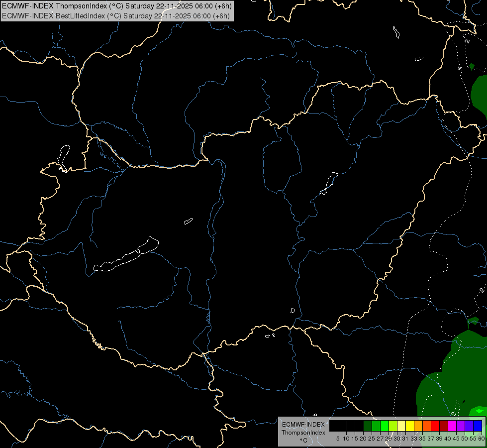Image resolution: width=487 pixels, height=448 pixels.
Task: Click the legend scale value '40'
Action: tap(447, 439)
